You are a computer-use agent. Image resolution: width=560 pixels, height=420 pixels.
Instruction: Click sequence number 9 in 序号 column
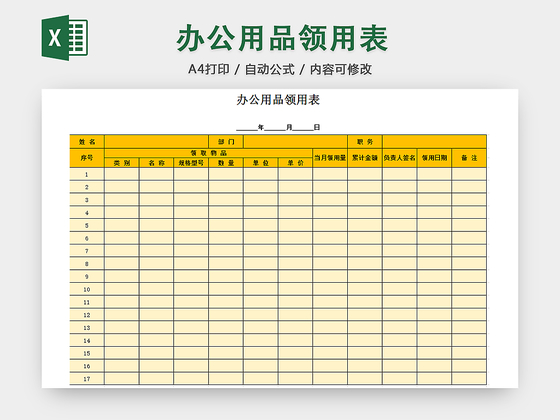(87, 277)
